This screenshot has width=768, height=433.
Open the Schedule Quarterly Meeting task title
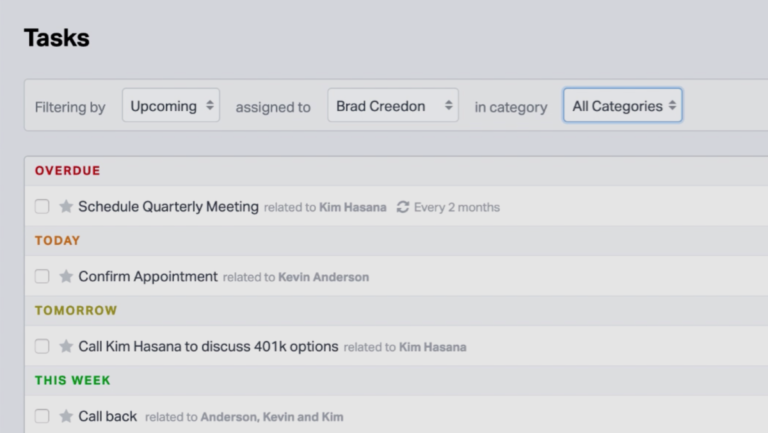click(168, 207)
